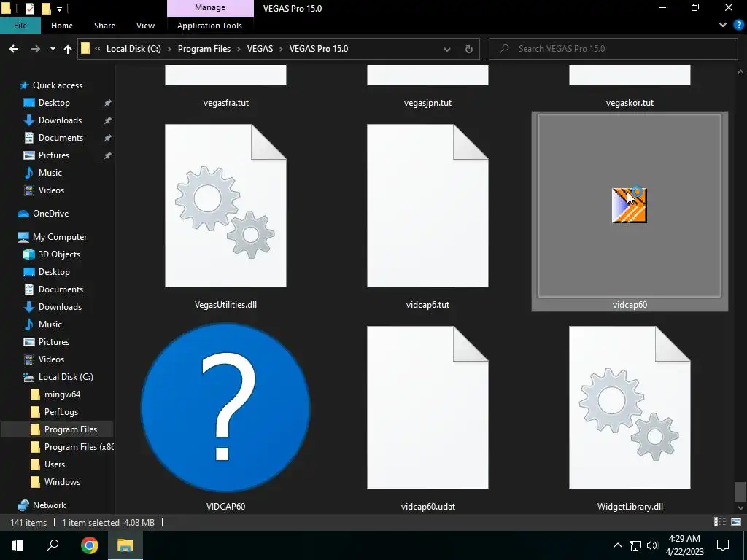Open pinned Pictures under Quick access
Image resolution: width=747 pixels, height=560 pixels.
pyautogui.click(x=54, y=155)
